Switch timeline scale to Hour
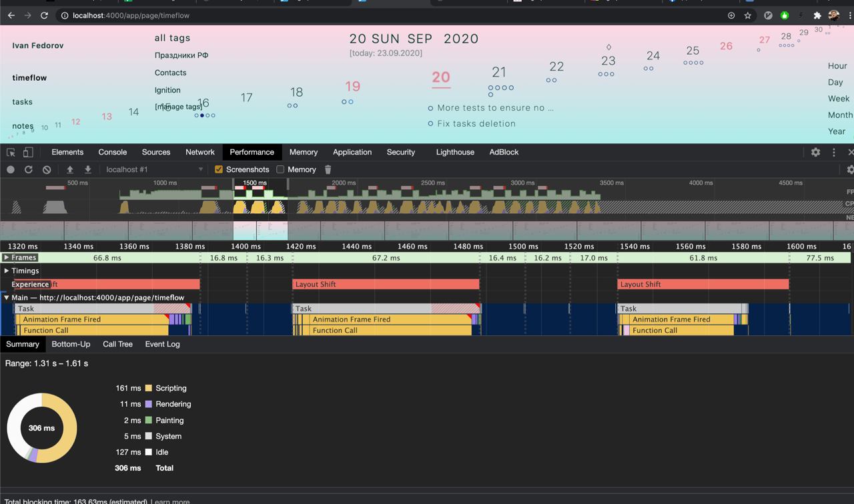The image size is (854, 504). pyautogui.click(x=837, y=66)
